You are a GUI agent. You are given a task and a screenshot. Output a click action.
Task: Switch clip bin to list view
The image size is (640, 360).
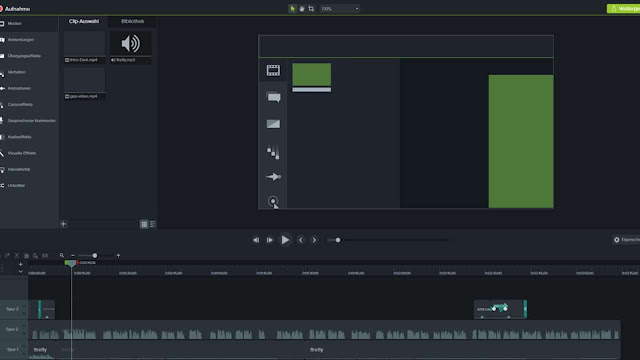point(153,224)
